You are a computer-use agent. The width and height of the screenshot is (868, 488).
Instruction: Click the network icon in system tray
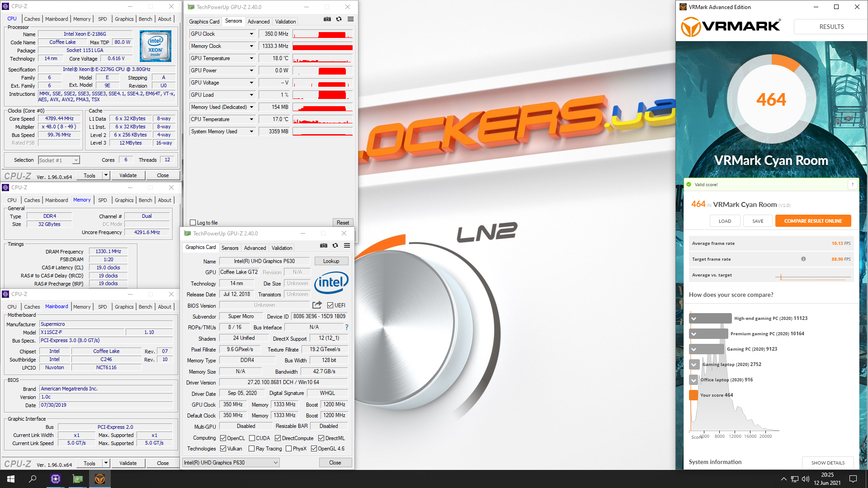(x=794, y=479)
